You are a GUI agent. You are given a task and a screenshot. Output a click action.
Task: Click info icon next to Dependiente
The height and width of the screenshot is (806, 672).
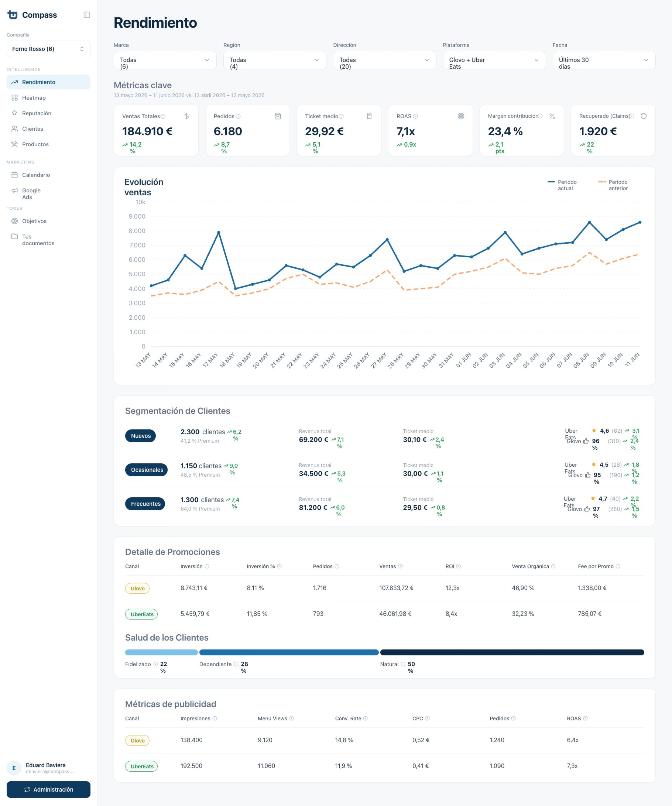236,664
